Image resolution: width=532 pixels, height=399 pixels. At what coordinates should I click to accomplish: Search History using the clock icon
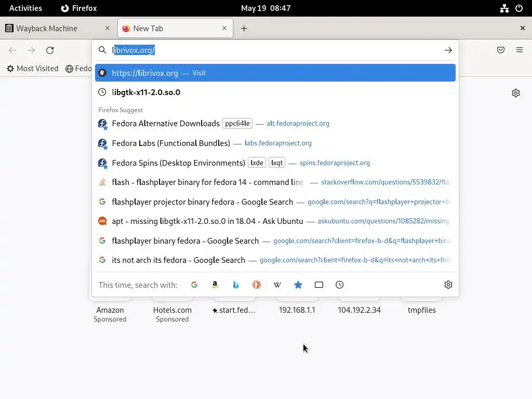(x=340, y=285)
